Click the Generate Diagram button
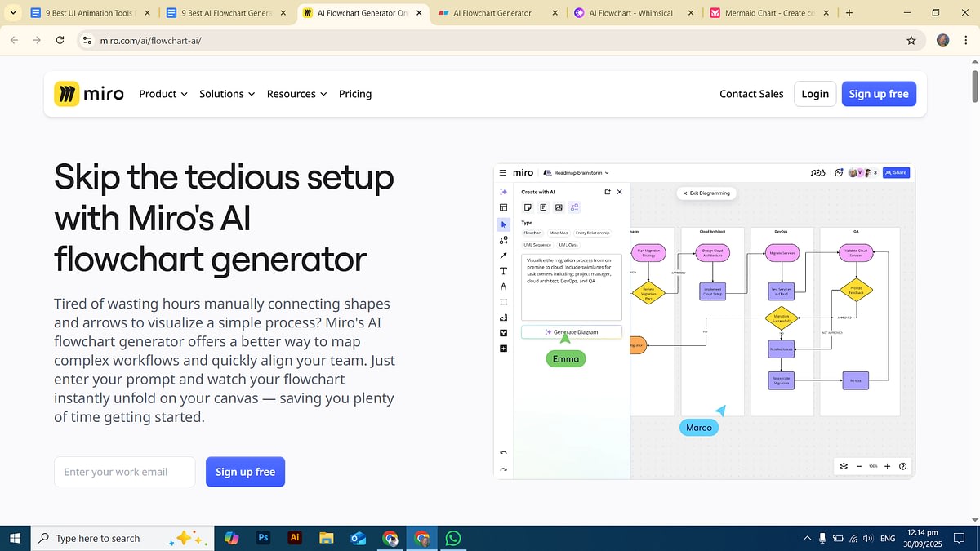 pos(572,331)
